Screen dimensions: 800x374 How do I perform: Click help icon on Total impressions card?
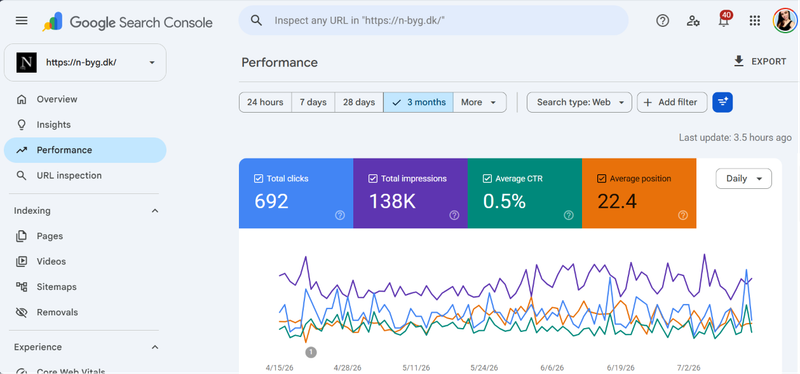(x=454, y=215)
